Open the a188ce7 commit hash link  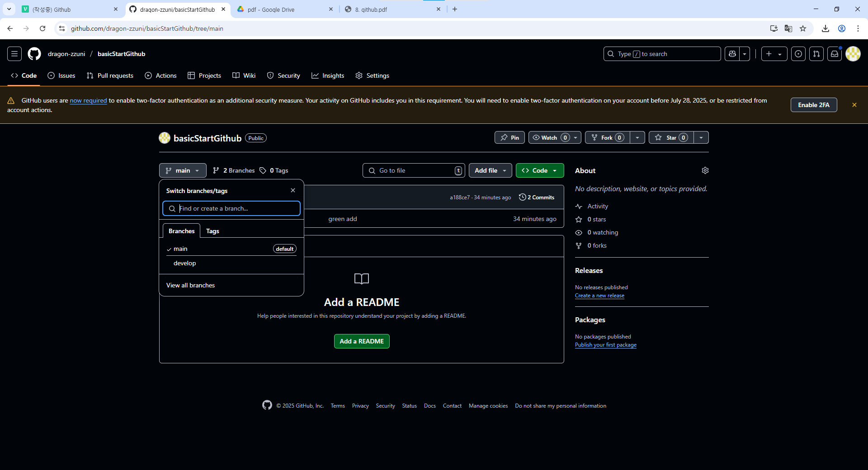click(x=460, y=197)
